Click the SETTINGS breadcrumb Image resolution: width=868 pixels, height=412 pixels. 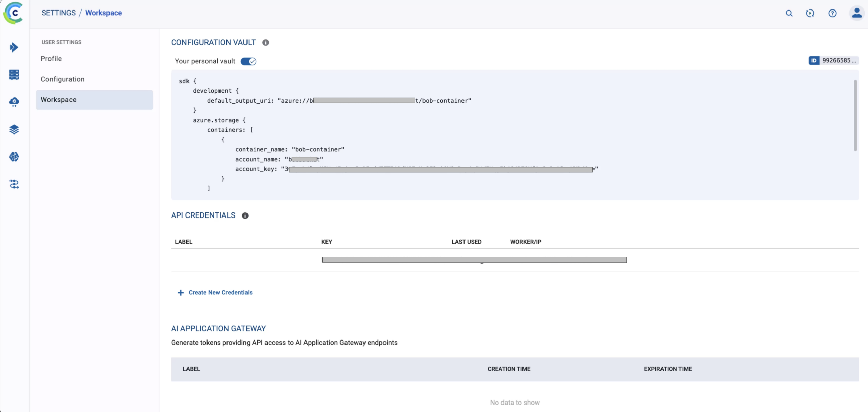coord(59,13)
